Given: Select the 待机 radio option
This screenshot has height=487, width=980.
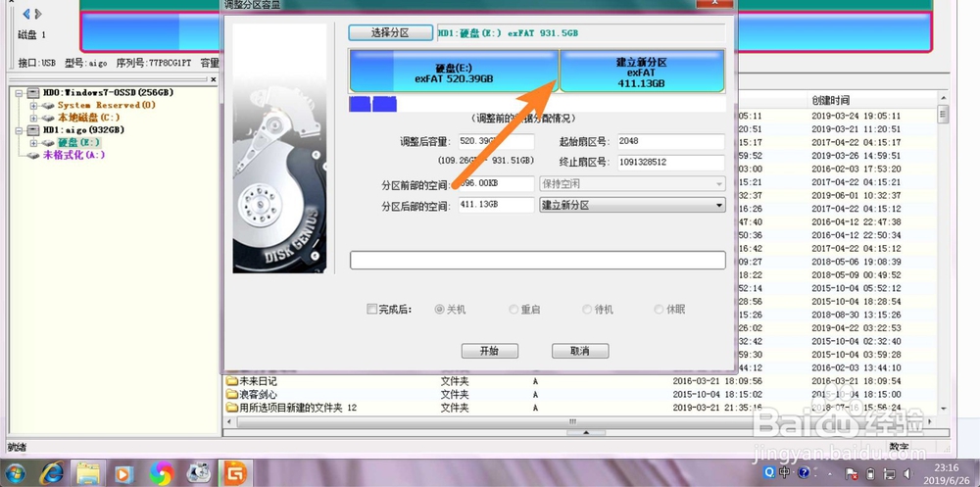Looking at the screenshot, I should (x=587, y=309).
